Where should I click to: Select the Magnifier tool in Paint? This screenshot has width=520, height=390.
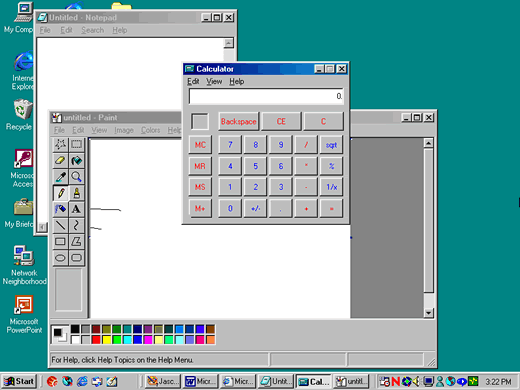[76, 177]
